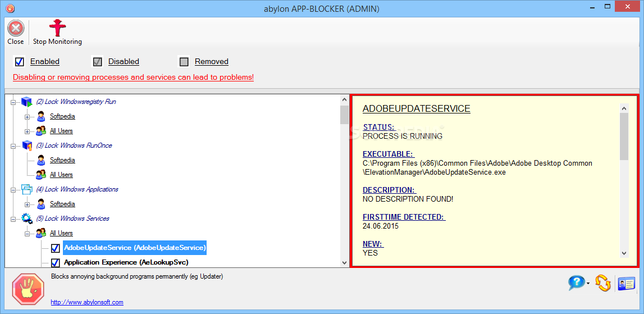Select the (4) Lock Windows Applications entry
The width and height of the screenshot is (644, 314).
[x=77, y=189]
